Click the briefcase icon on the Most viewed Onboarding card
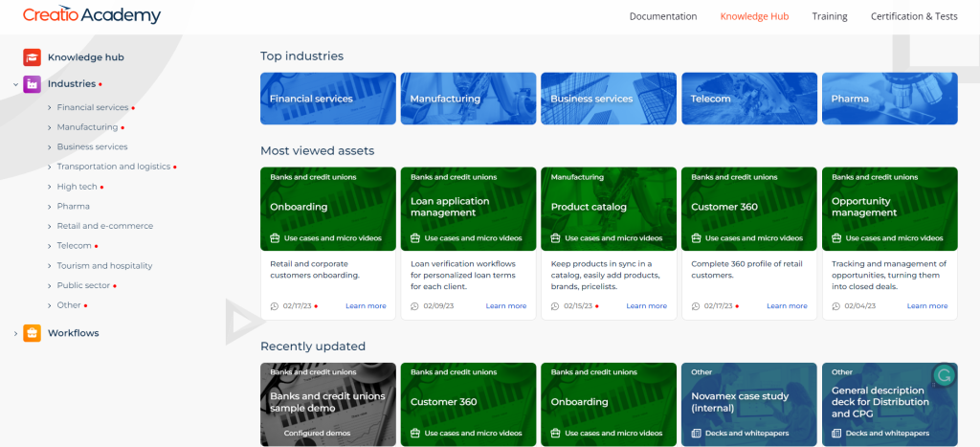The image size is (980, 447). pos(275,238)
